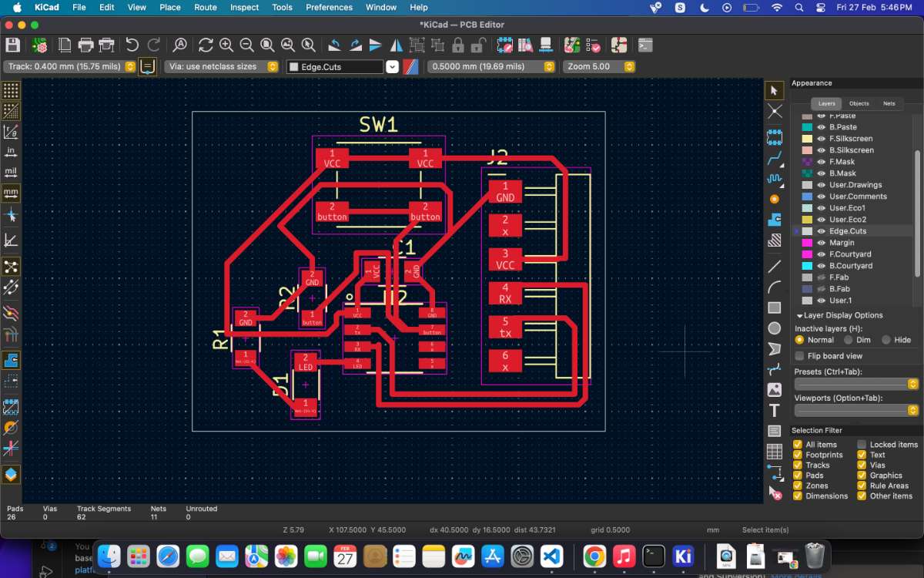Select the Add Text tool
924x578 pixels.
pos(775,411)
